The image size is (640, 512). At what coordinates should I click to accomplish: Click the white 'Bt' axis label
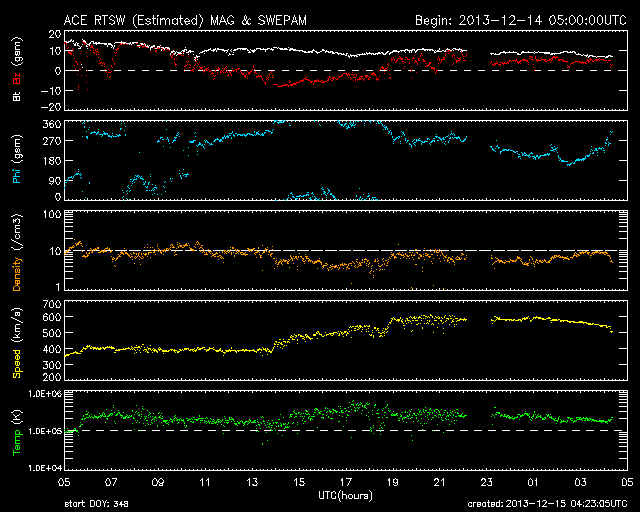point(17,96)
